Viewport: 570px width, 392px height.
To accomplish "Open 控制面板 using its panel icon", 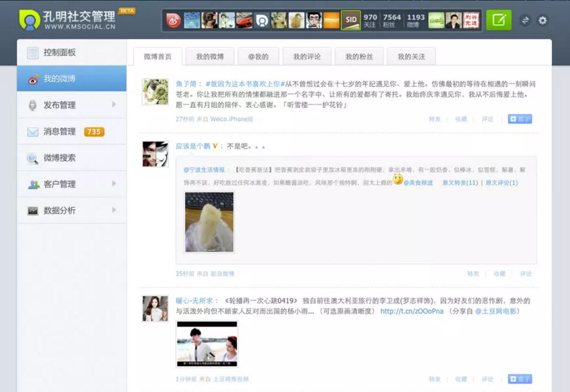I will click(x=32, y=52).
